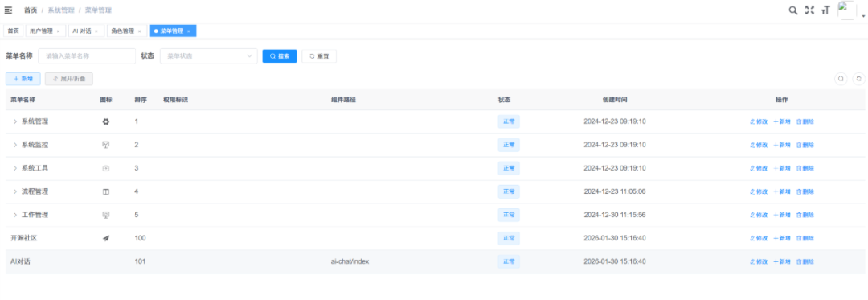This screenshot has width=868, height=300.
Task: Close the 用户管理 tab
Action: coord(58,31)
